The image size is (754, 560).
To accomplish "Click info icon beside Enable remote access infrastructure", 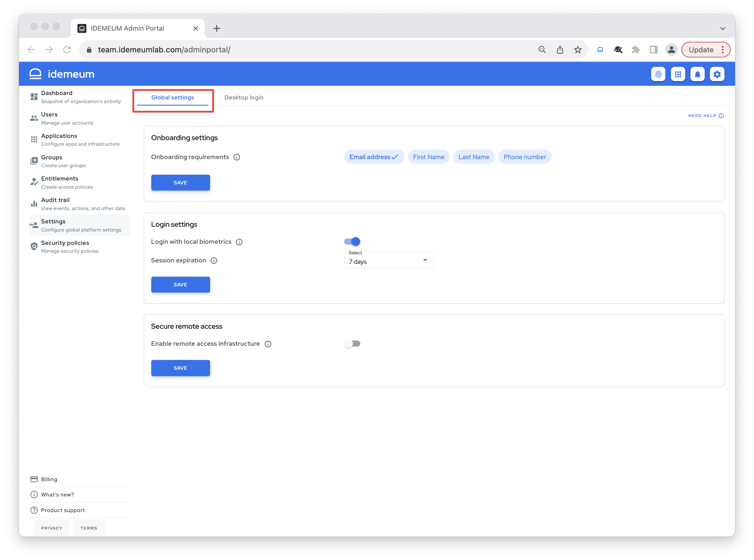I will [268, 344].
